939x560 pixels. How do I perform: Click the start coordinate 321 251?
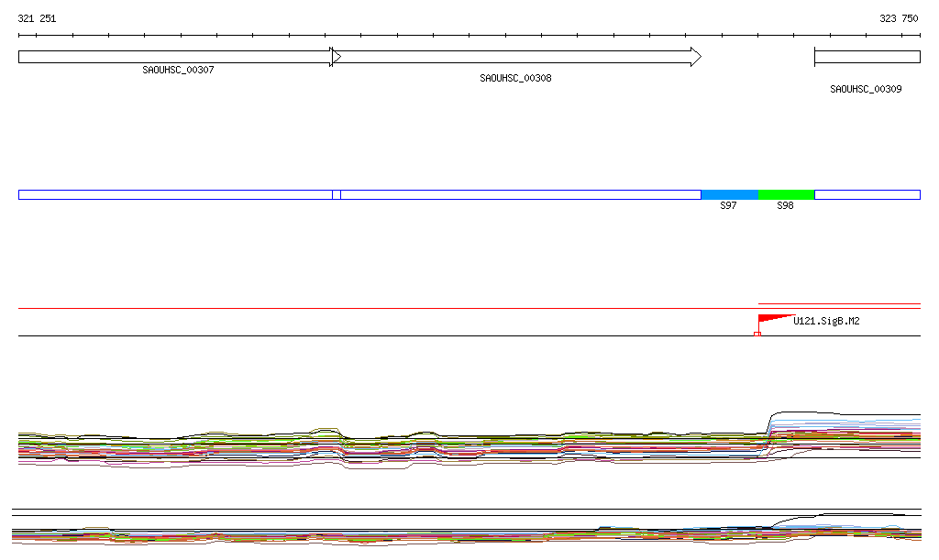37,18
